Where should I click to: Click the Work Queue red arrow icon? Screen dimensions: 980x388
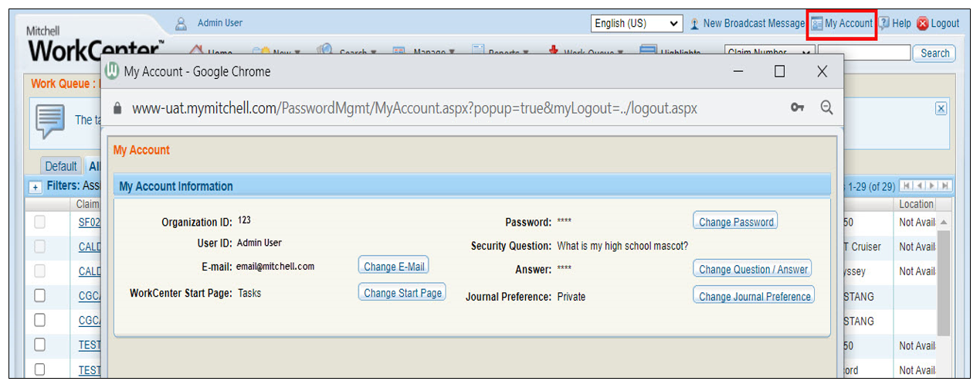[554, 50]
